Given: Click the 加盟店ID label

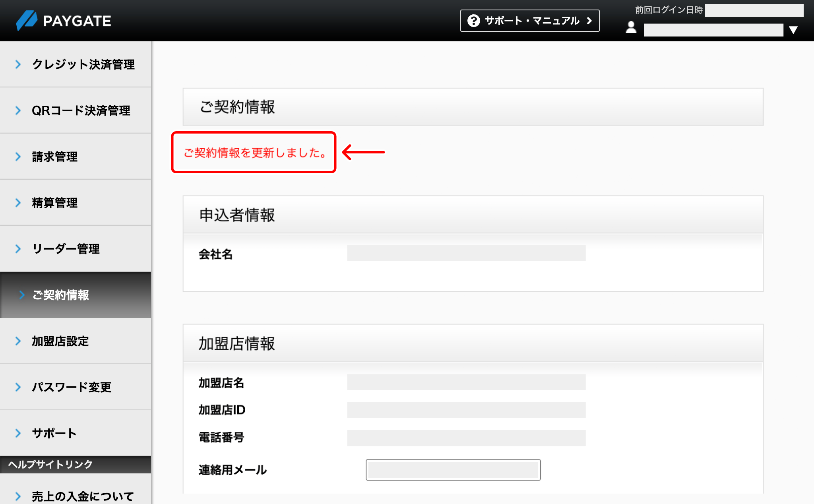Looking at the screenshot, I should pyautogui.click(x=222, y=410).
